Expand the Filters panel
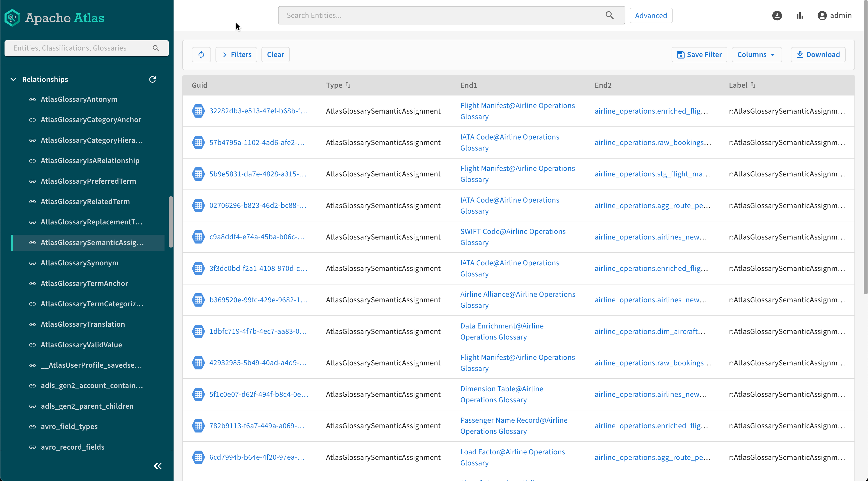 point(236,55)
